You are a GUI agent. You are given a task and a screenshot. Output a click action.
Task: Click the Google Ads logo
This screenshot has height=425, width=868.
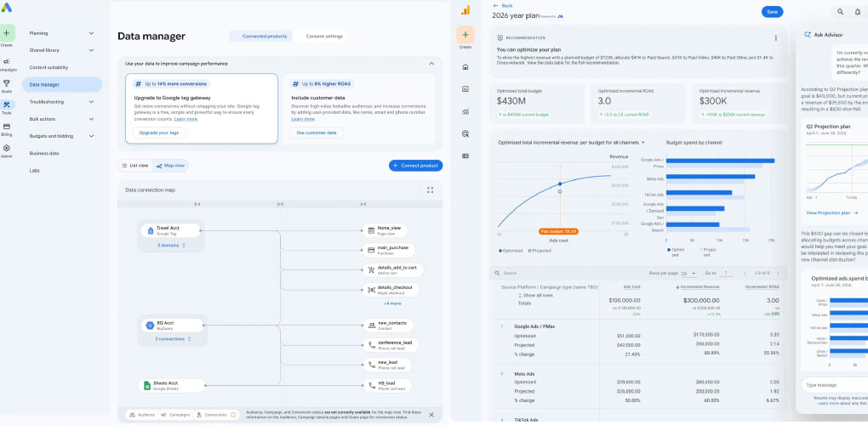coord(6,7)
